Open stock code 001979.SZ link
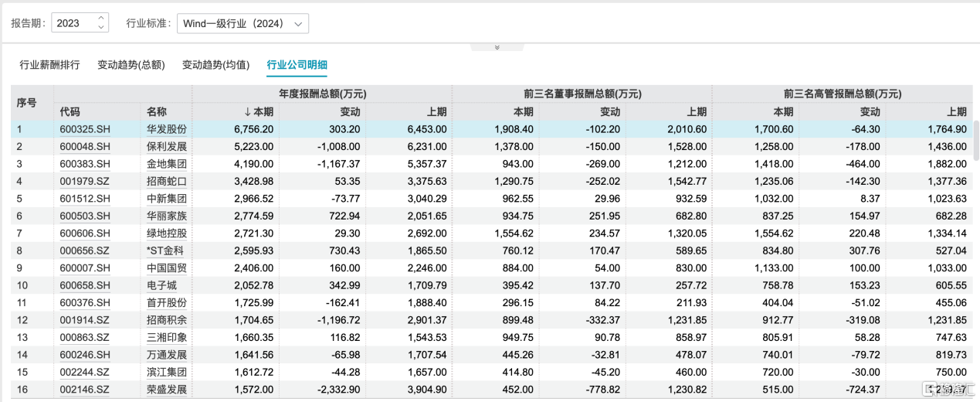 click(85, 181)
